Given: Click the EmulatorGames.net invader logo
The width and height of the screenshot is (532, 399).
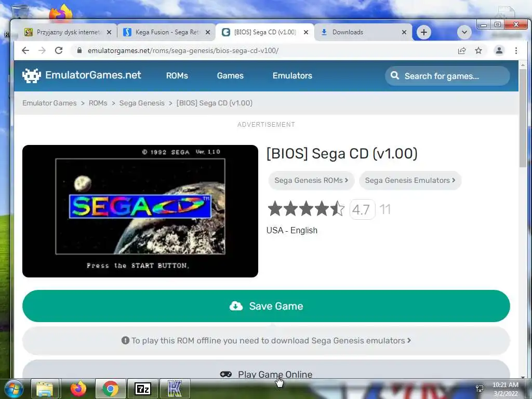Looking at the screenshot, I should pos(32,75).
